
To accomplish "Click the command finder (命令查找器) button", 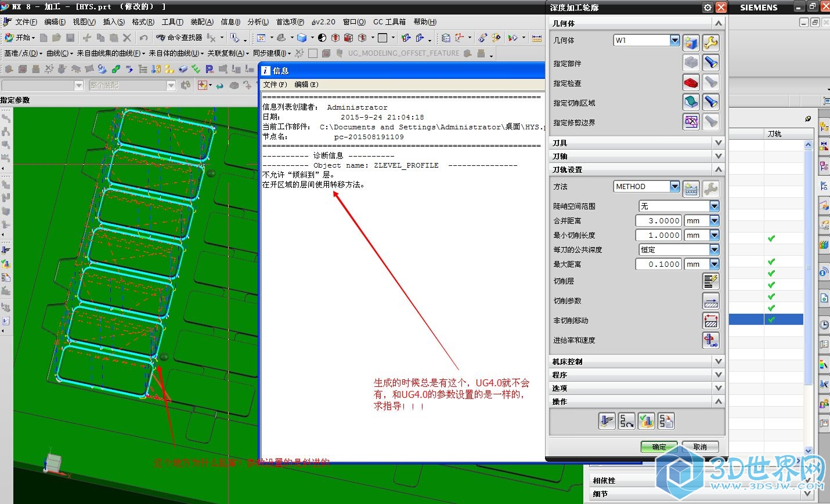I will (x=179, y=38).
